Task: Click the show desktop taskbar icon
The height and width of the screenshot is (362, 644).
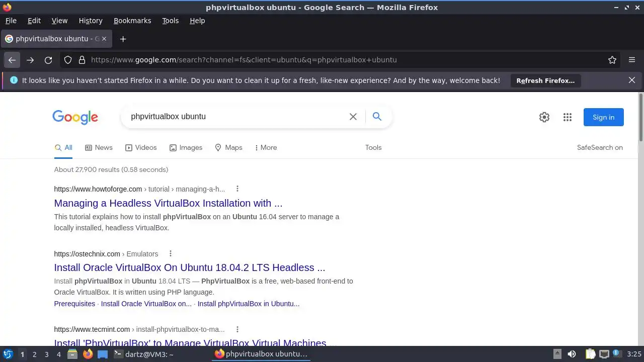Action: point(103,354)
